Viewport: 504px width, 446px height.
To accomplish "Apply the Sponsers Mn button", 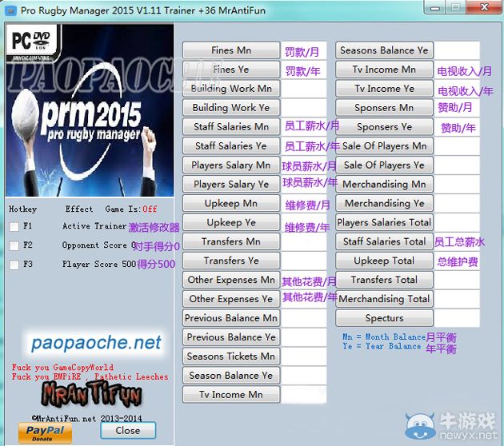I will pyautogui.click(x=384, y=108).
